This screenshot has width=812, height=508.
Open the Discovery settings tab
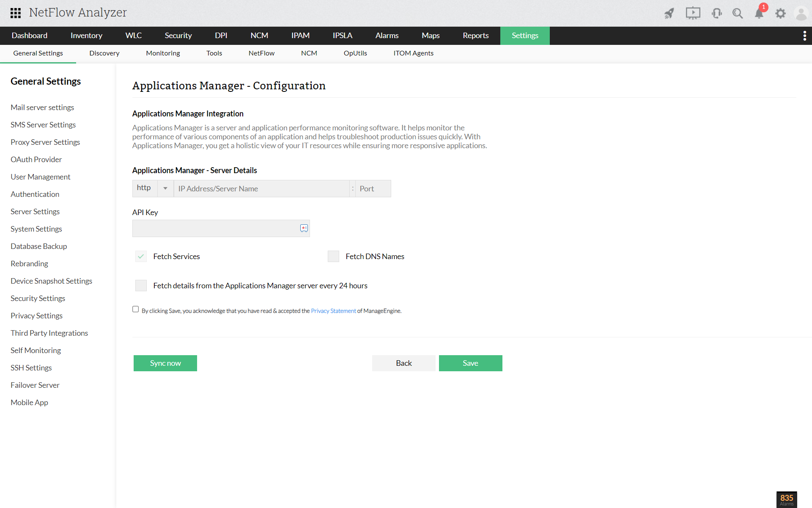pos(104,53)
